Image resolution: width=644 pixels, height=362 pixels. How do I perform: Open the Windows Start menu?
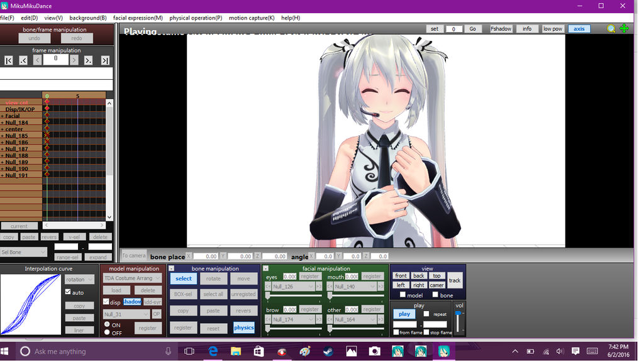pyautogui.click(x=5, y=351)
